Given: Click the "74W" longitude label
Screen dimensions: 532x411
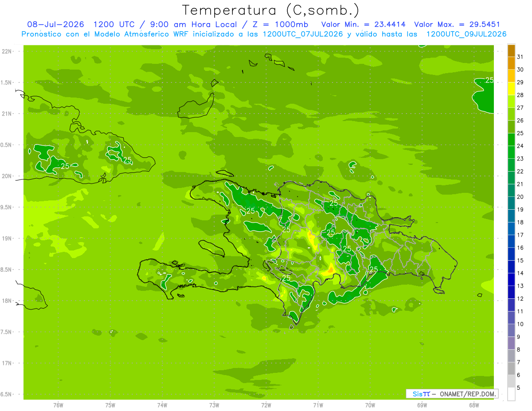Looking at the screenshot, I should tap(162, 405).
